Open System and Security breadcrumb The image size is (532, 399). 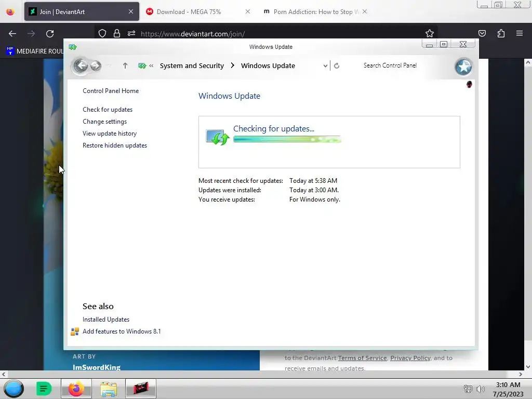point(192,66)
